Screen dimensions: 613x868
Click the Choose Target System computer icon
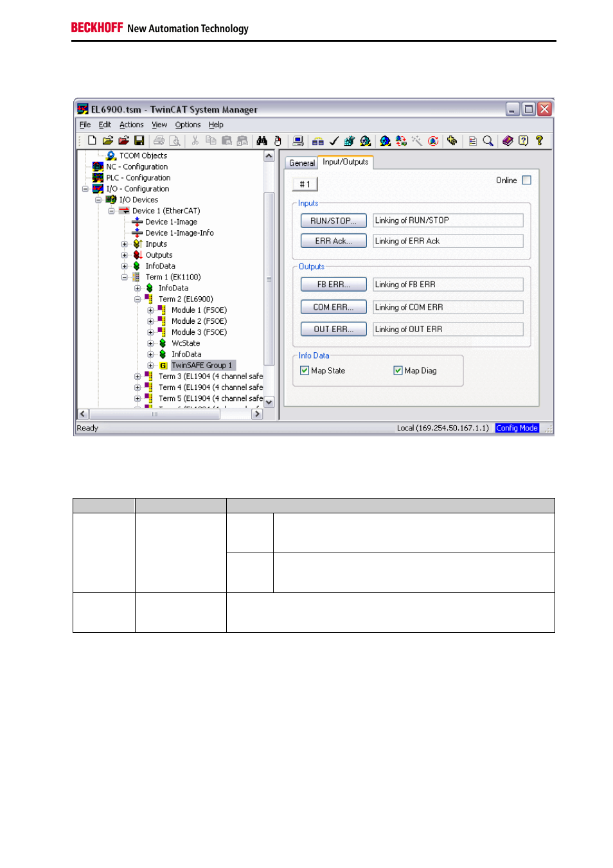point(298,141)
